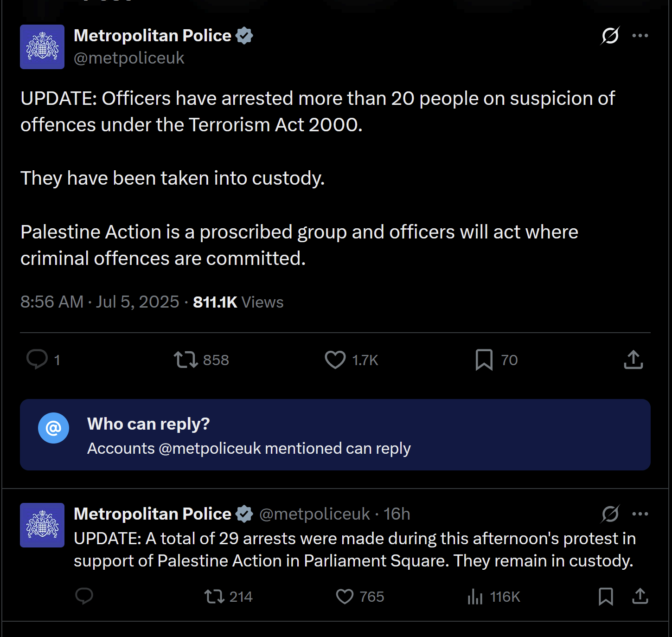
Task: Open the Metropolitan Police profile name at top
Action: click(x=153, y=36)
